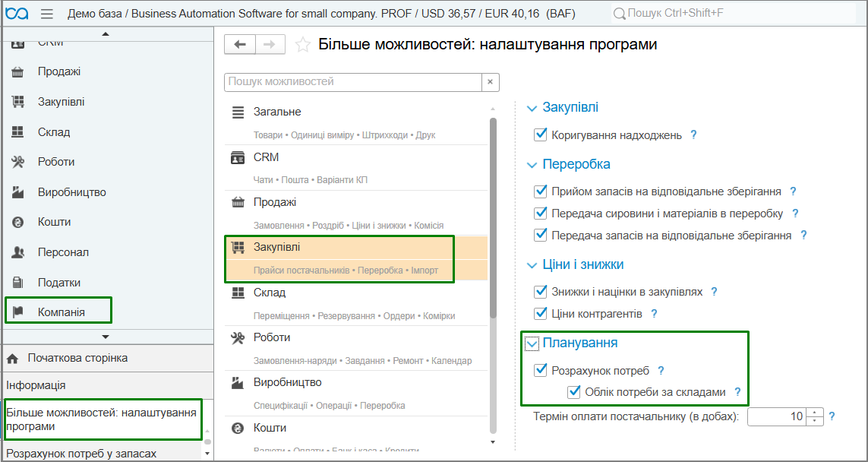Click the Роботи tools icon in sidebar
This screenshot has height=462, width=868.
pyautogui.click(x=17, y=162)
